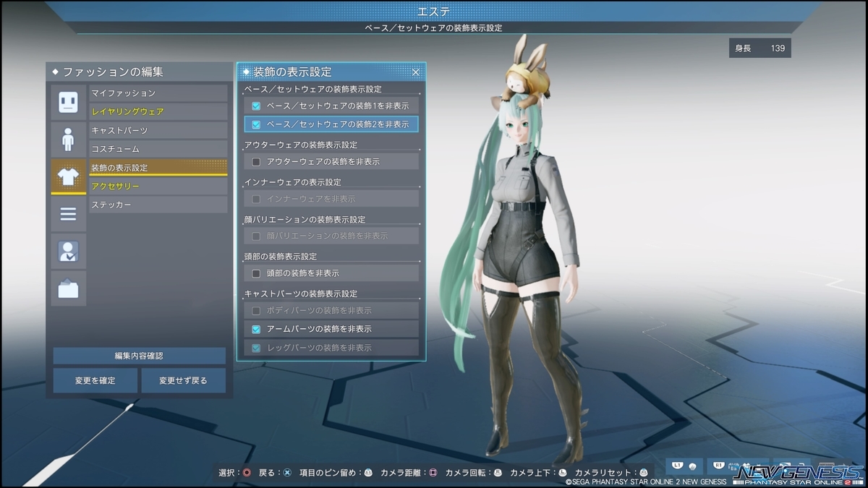The width and height of the screenshot is (868, 488).
Task: Click the stick icon beside カメラ回転
Action: 498,473
